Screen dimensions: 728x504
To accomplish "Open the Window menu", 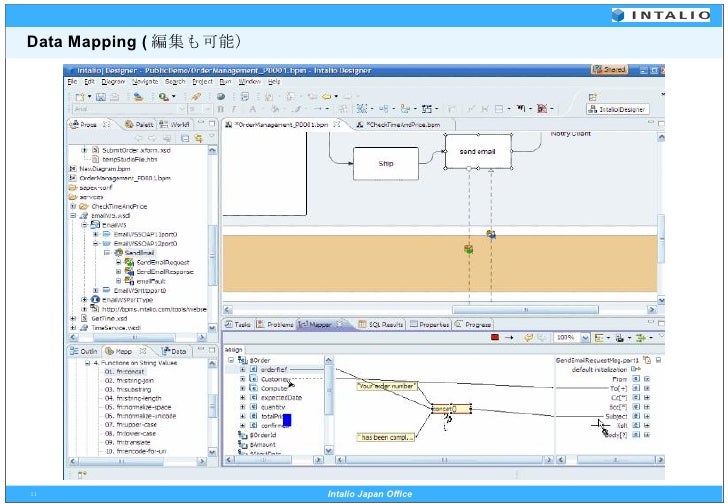I will [x=249, y=82].
